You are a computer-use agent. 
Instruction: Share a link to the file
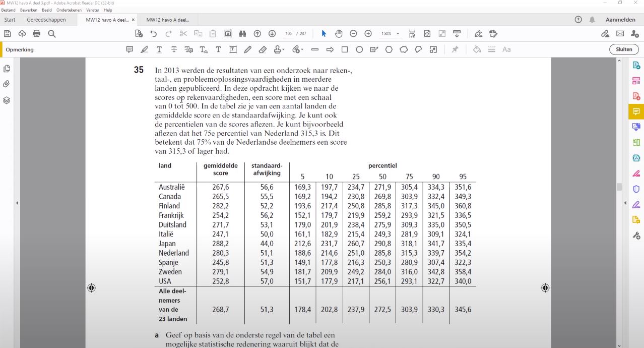(x=605, y=34)
